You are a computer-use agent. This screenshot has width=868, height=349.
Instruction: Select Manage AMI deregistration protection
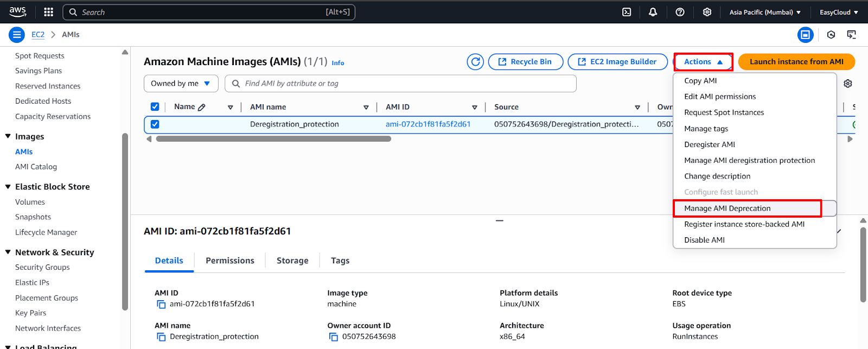755,160
